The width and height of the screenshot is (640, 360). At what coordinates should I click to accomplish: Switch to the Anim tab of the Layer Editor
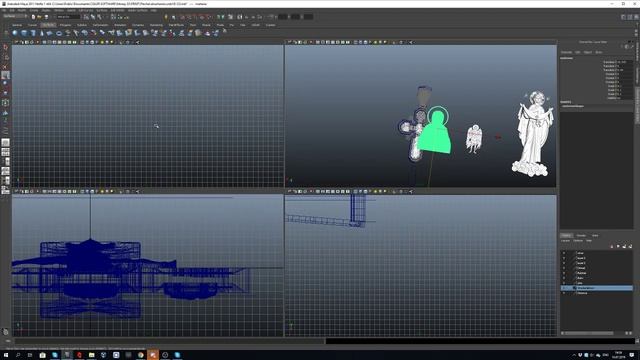pos(595,236)
